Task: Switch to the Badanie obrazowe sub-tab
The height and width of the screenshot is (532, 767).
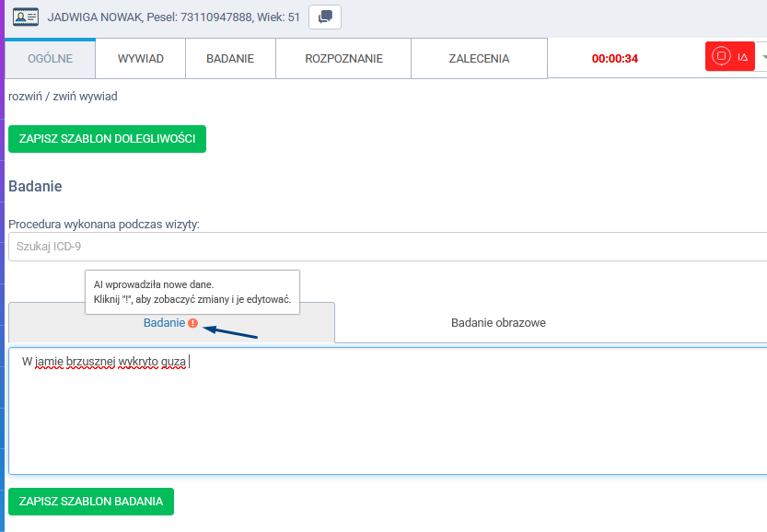Action: tap(498, 323)
